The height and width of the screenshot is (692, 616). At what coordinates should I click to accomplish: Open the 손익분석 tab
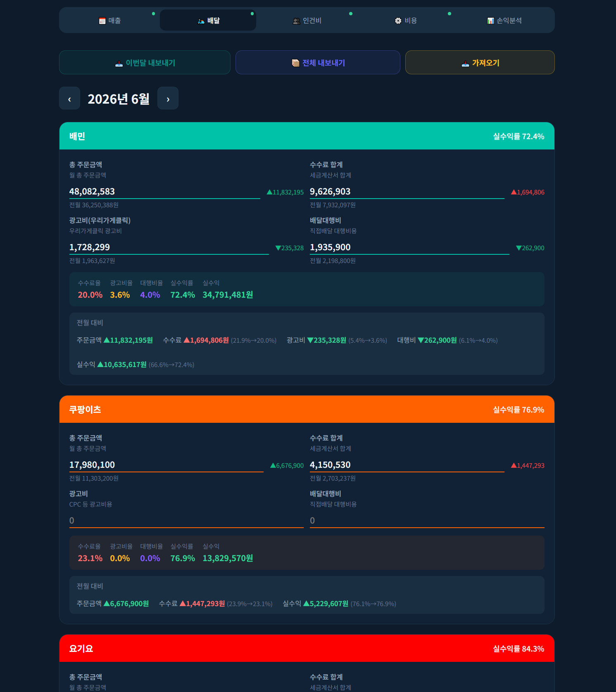pos(504,20)
